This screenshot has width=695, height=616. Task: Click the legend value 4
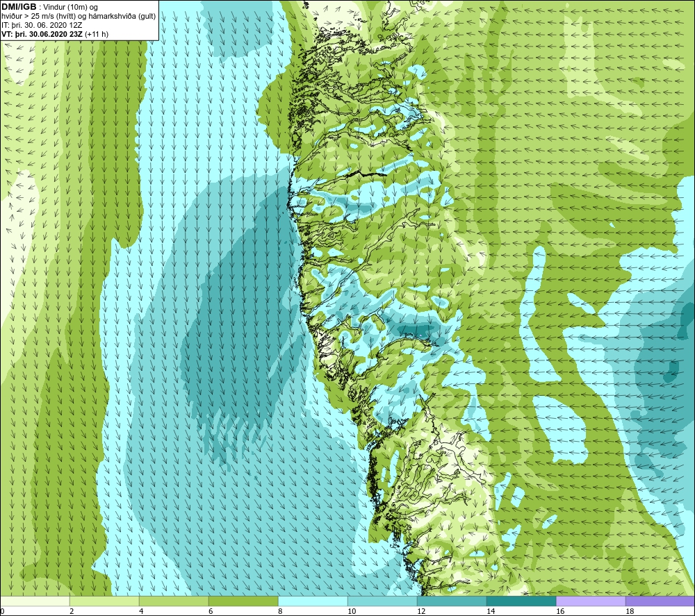click(x=141, y=611)
